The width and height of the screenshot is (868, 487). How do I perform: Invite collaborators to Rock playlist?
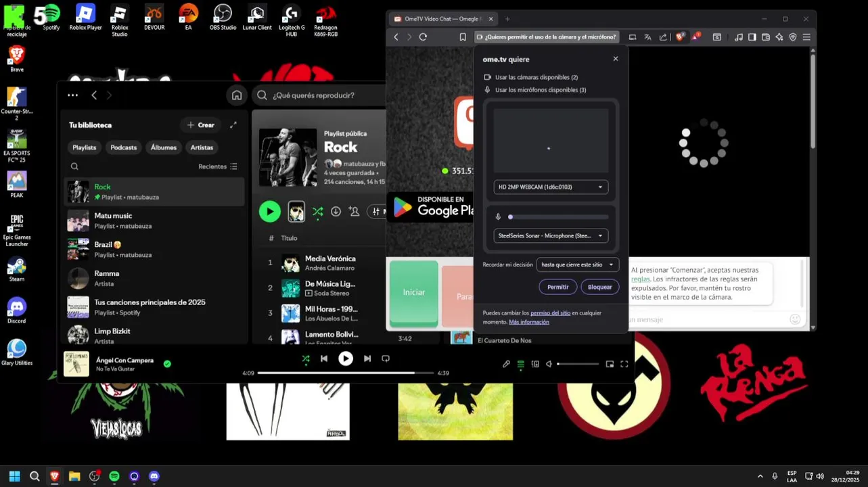[354, 212]
